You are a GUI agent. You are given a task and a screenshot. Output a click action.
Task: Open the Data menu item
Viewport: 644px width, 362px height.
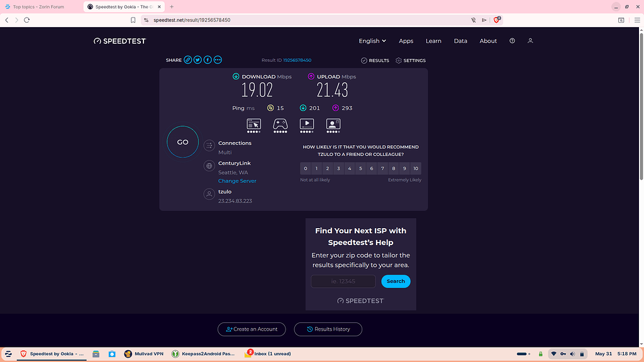(460, 41)
